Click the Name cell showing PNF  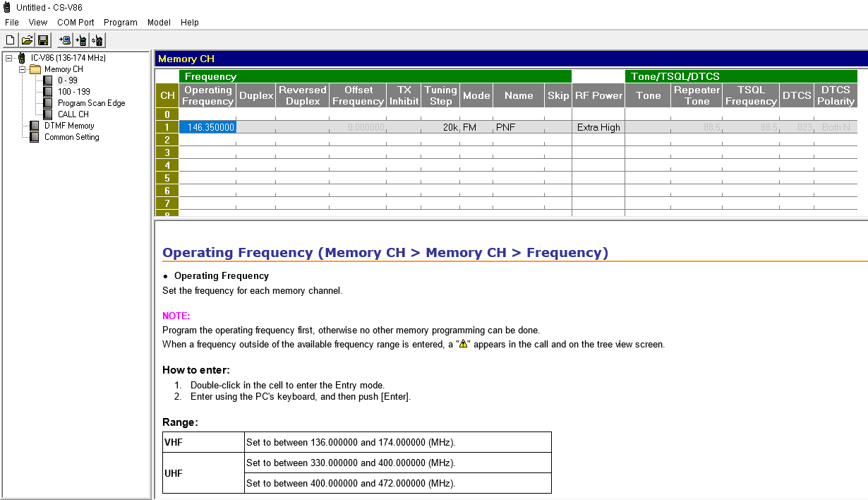[x=519, y=127]
